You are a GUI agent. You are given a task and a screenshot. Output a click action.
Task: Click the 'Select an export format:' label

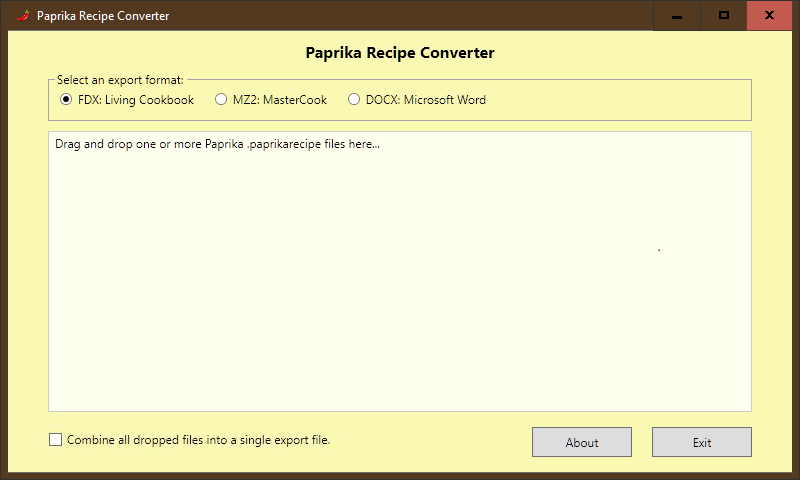click(x=120, y=80)
